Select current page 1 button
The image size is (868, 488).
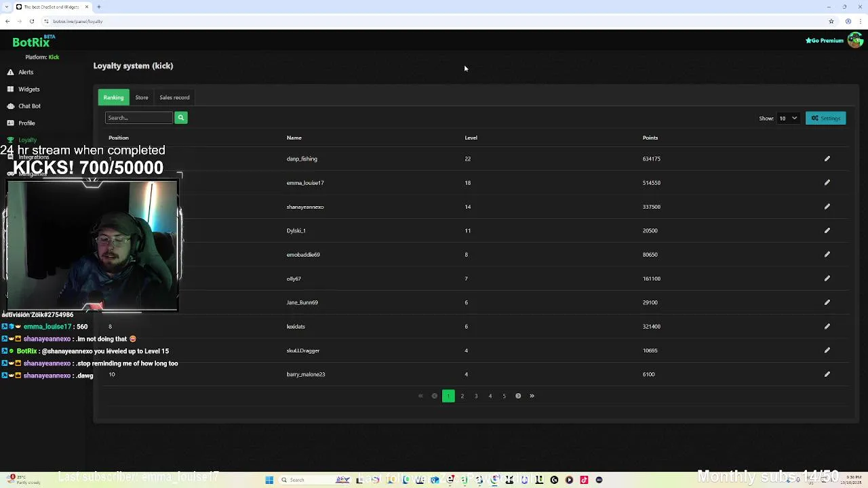click(448, 396)
